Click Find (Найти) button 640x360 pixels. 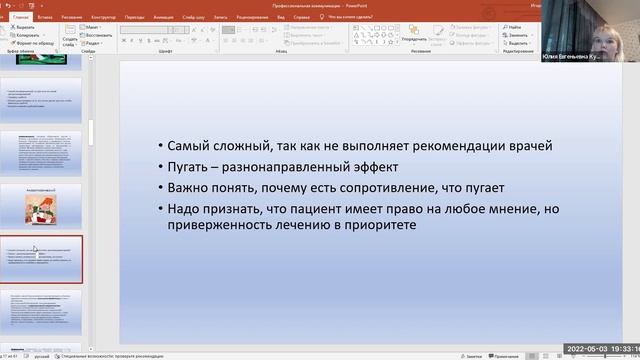pos(512,27)
